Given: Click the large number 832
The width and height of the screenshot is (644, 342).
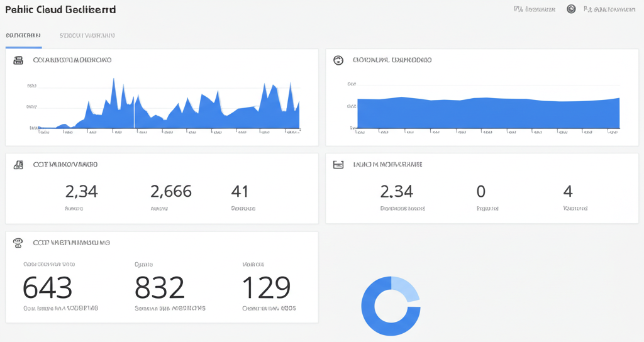Looking at the screenshot, I should click(x=160, y=287).
